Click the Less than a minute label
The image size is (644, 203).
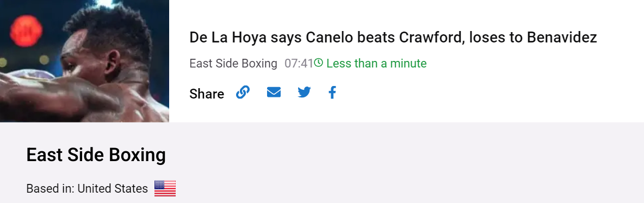(376, 64)
